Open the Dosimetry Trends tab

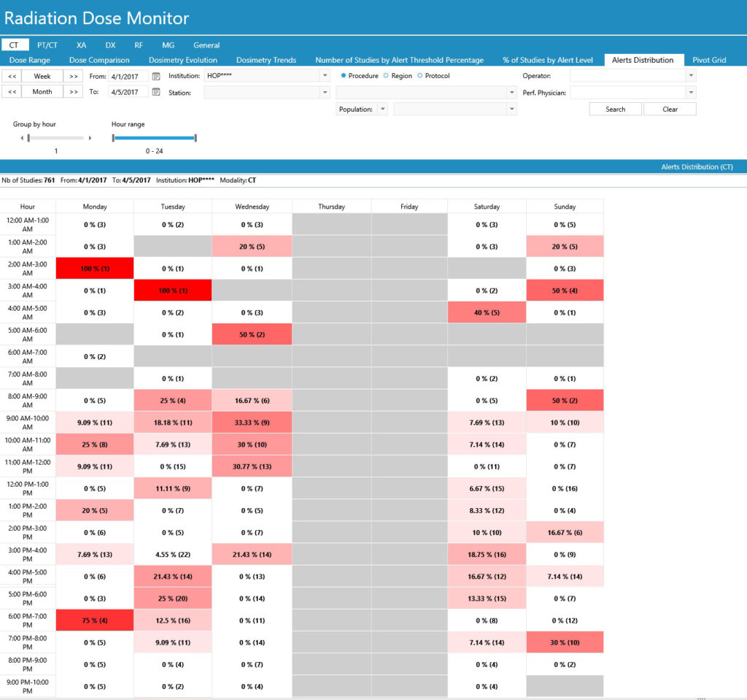pos(266,60)
